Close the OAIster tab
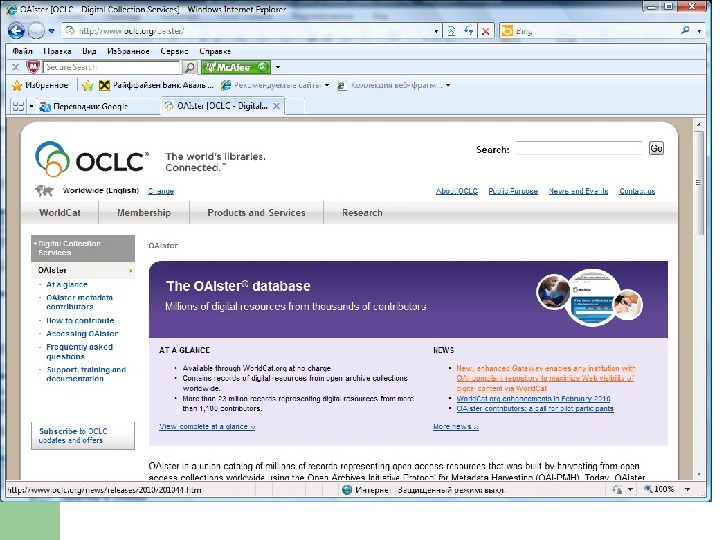 276,106
